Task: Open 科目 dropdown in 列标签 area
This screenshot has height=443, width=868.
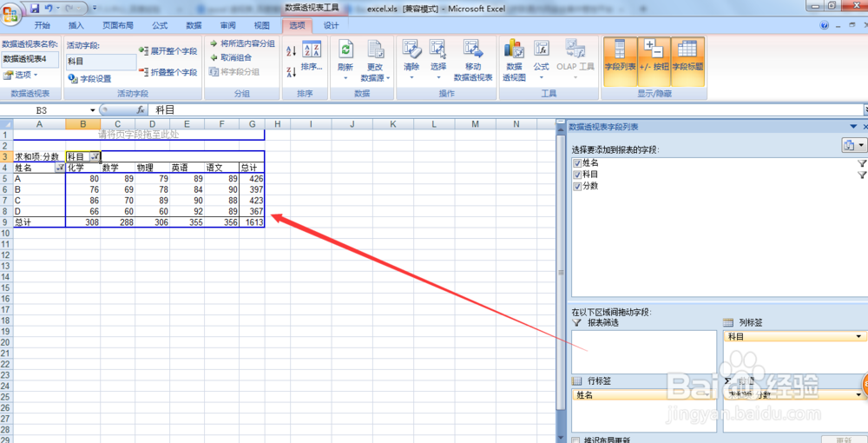Action: 858,337
